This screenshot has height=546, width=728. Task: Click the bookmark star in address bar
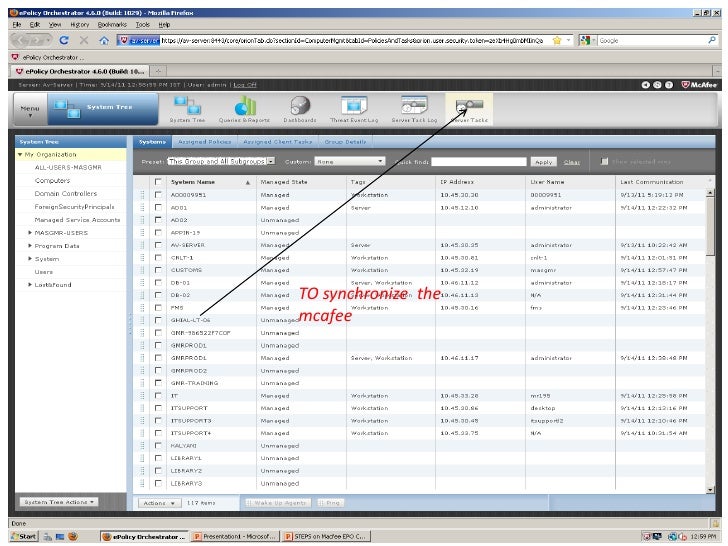pyautogui.click(x=557, y=40)
